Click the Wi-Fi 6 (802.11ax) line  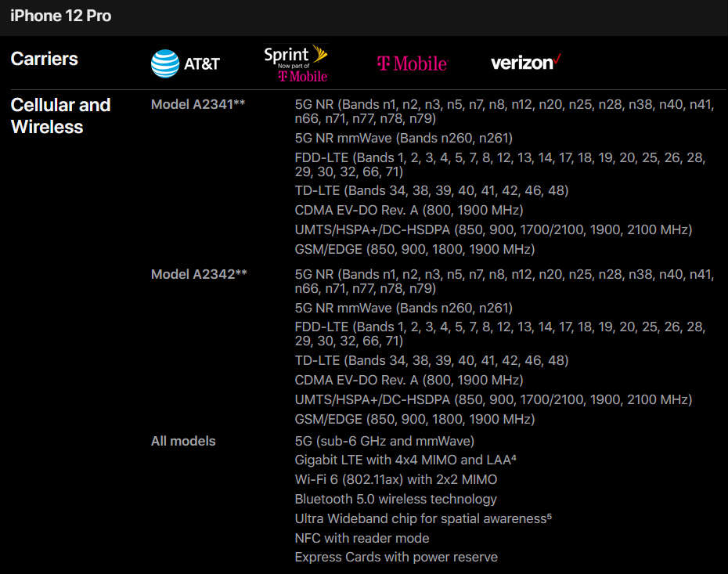tap(395, 479)
